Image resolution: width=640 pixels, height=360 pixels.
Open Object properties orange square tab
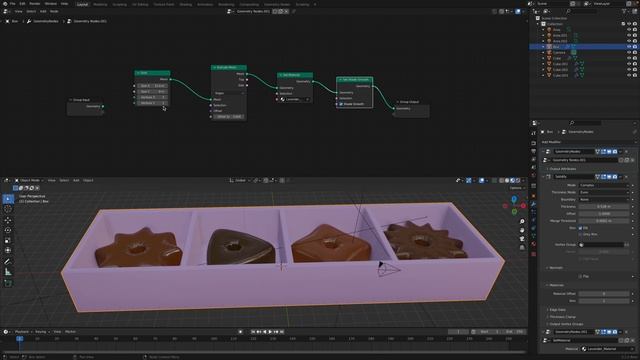533,196
